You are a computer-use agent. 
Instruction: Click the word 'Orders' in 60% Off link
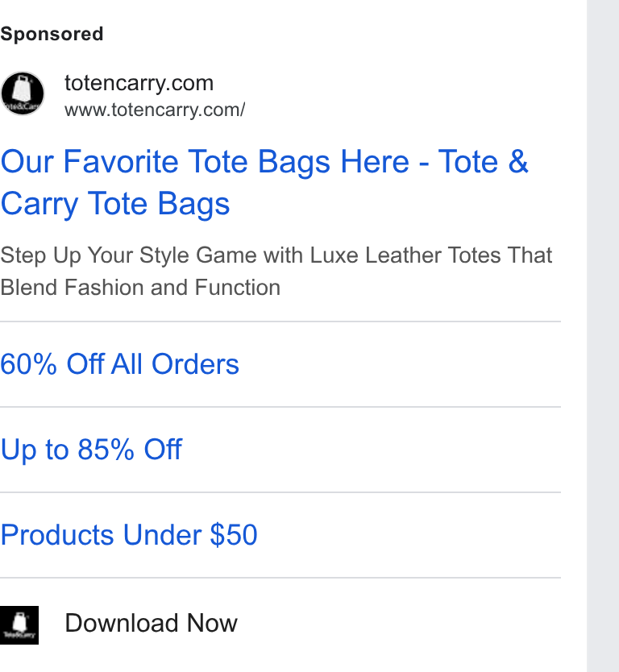click(195, 364)
